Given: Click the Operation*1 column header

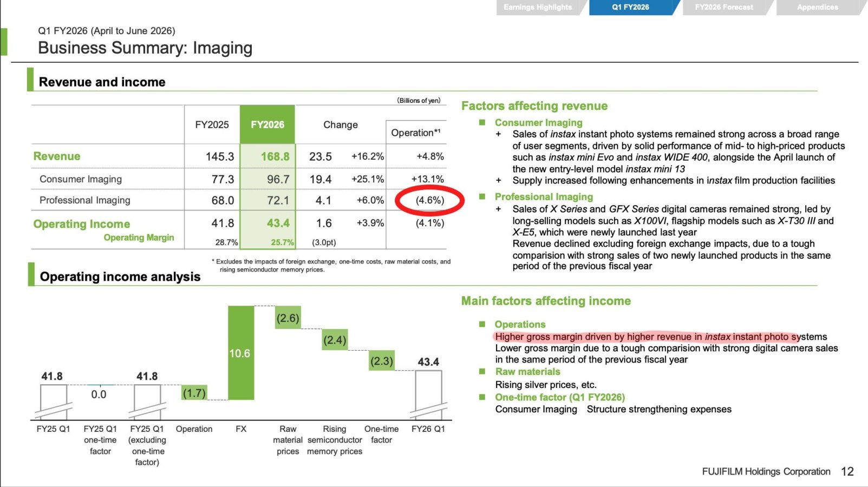Looking at the screenshot, I should coord(416,133).
